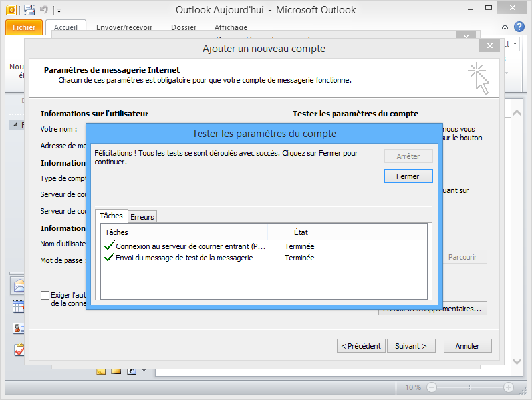532x400 pixels.
Task: Click the Fermer button to close test dialog
Action: tap(408, 176)
